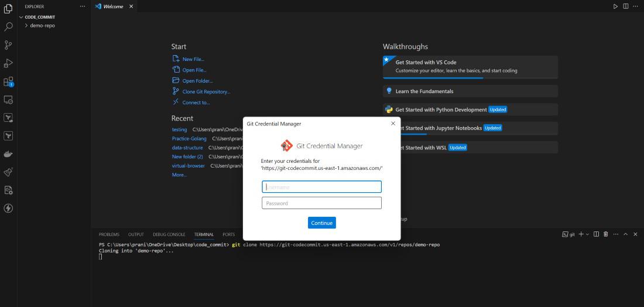This screenshot has width=644, height=307.
Task: Select the git terminal instance label
Action: (x=568, y=234)
